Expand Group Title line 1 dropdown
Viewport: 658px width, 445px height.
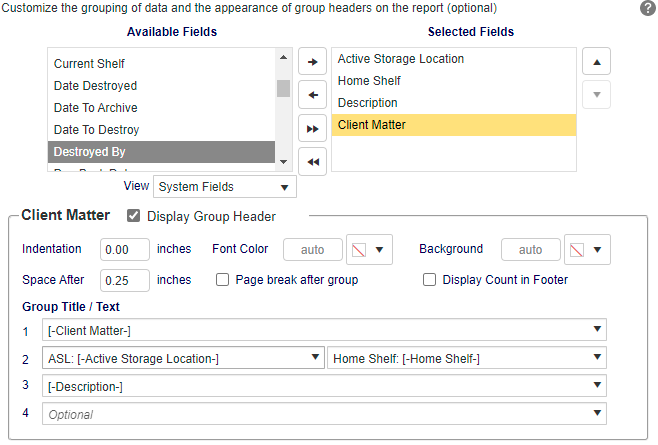[x=597, y=330]
